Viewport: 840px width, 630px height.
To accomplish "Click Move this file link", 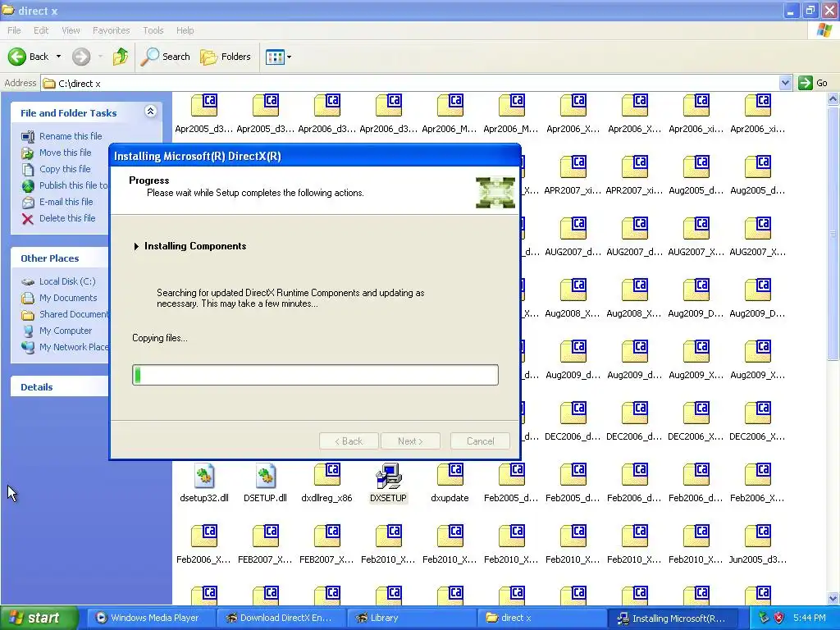I will [66, 153].
